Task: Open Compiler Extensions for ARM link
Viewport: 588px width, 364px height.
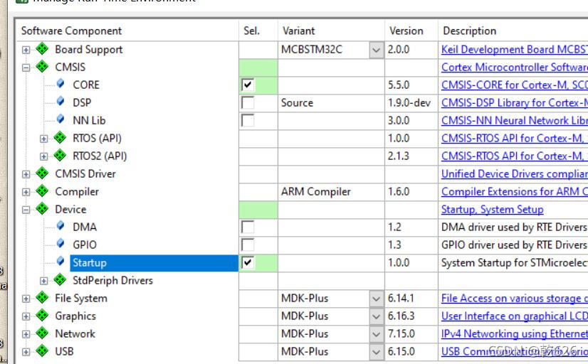Action: tap(515, 192)
